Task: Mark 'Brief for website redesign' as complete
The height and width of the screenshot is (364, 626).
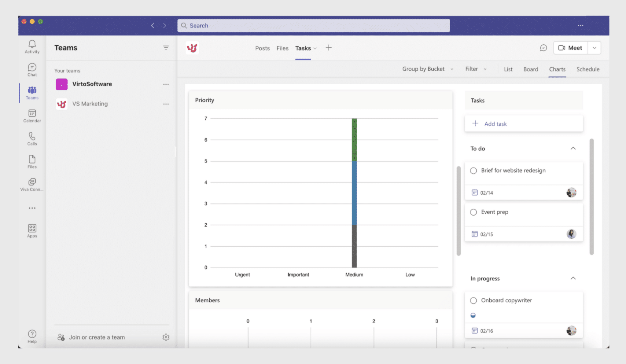Action: tap(473, 171)
